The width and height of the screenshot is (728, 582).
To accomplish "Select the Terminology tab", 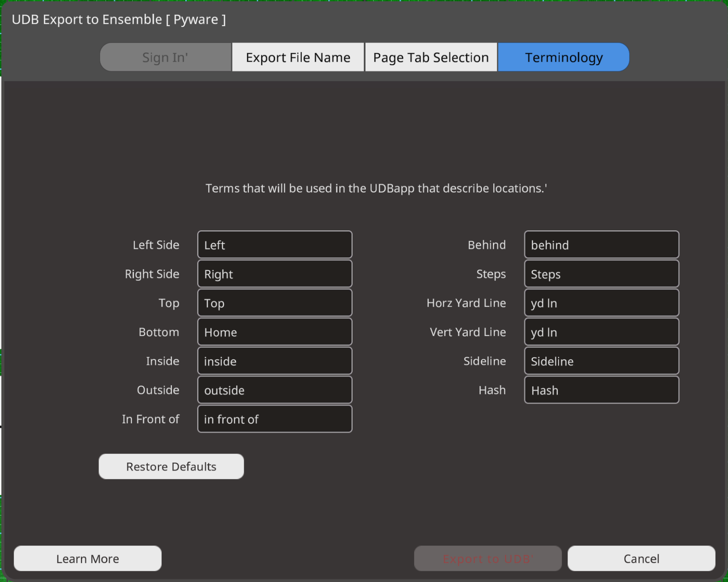I will [563, 57].
